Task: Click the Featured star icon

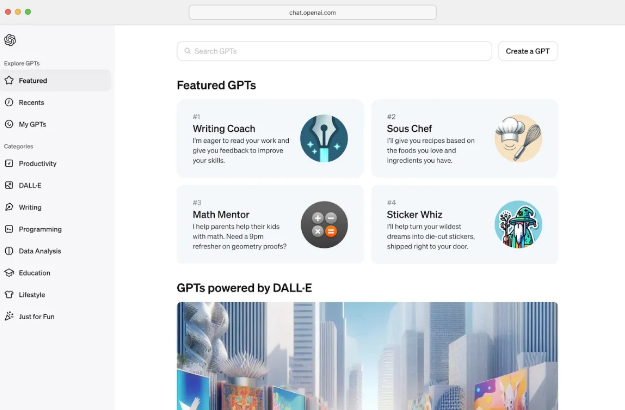Action: [x=9, y=80]
